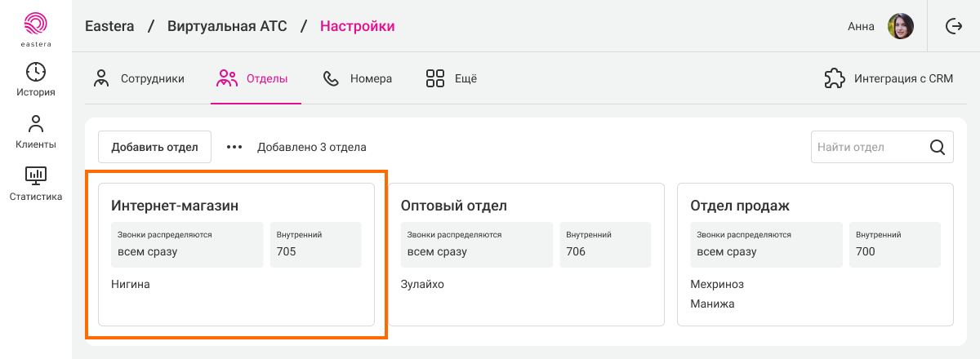Click the Eastera logo
The width and height of the screenshot is (980, 359).
35,29
